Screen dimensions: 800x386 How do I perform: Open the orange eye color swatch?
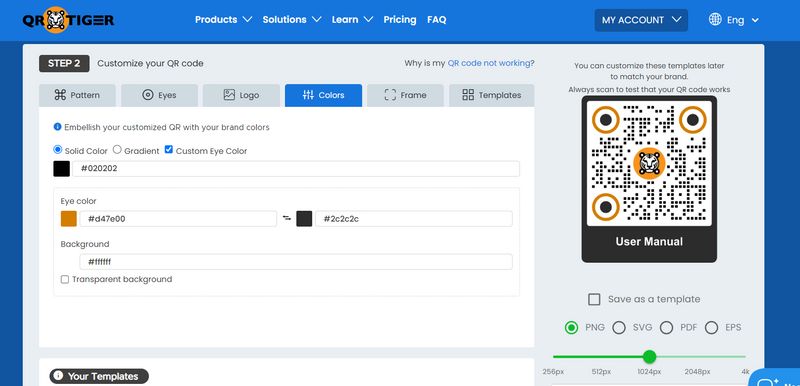(x=69, y=219)
